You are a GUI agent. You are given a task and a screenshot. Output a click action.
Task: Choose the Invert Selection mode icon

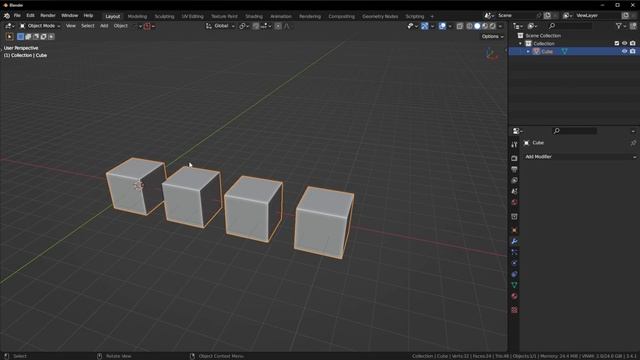pos(44,37)
